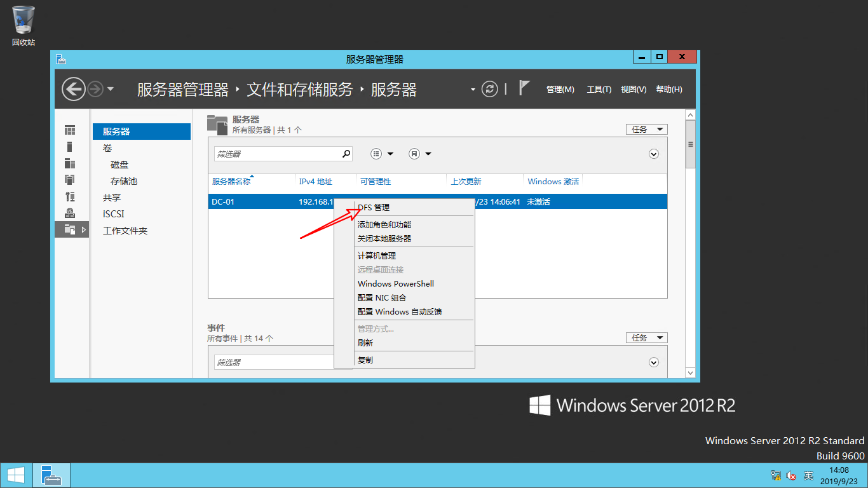Sort by Windows 激活 column
Viewport: 868px width, 488px height.
(x=553, y=181)
